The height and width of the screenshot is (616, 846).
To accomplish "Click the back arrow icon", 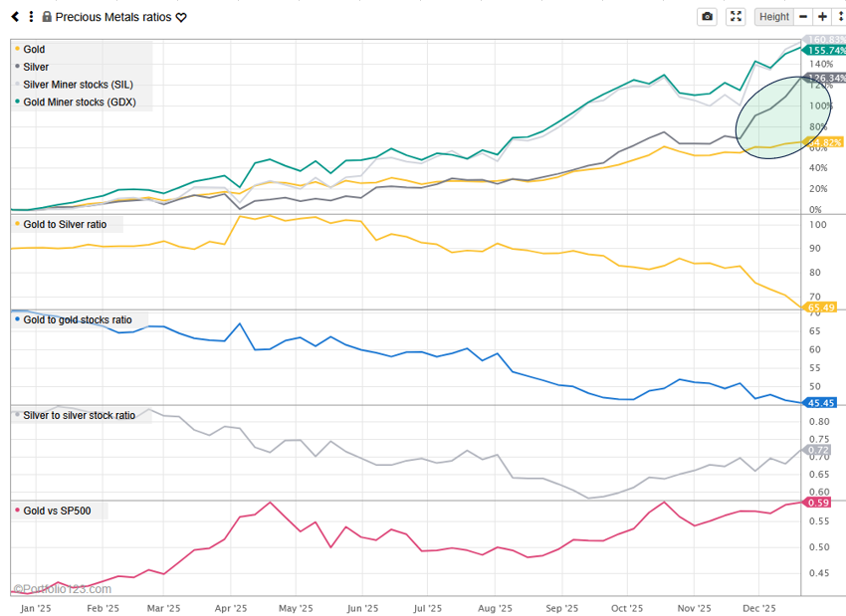I will 15,17.
